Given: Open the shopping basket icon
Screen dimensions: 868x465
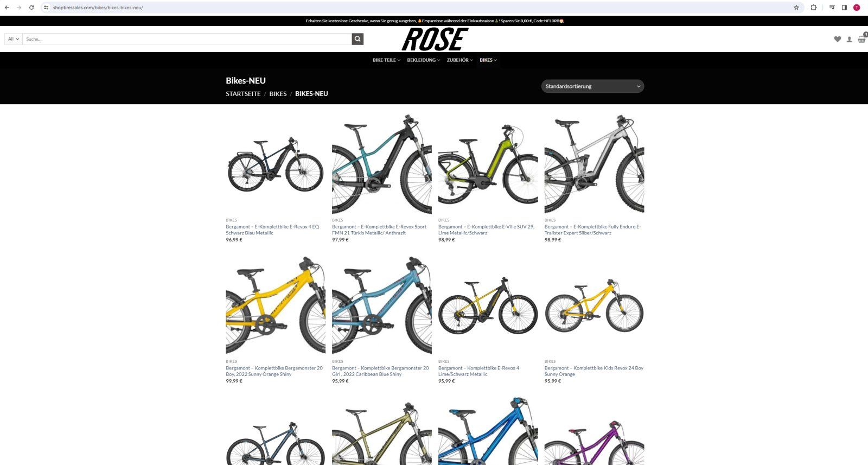Looking at the screenshot, I should pyautogui.click(x=861, y=39).
